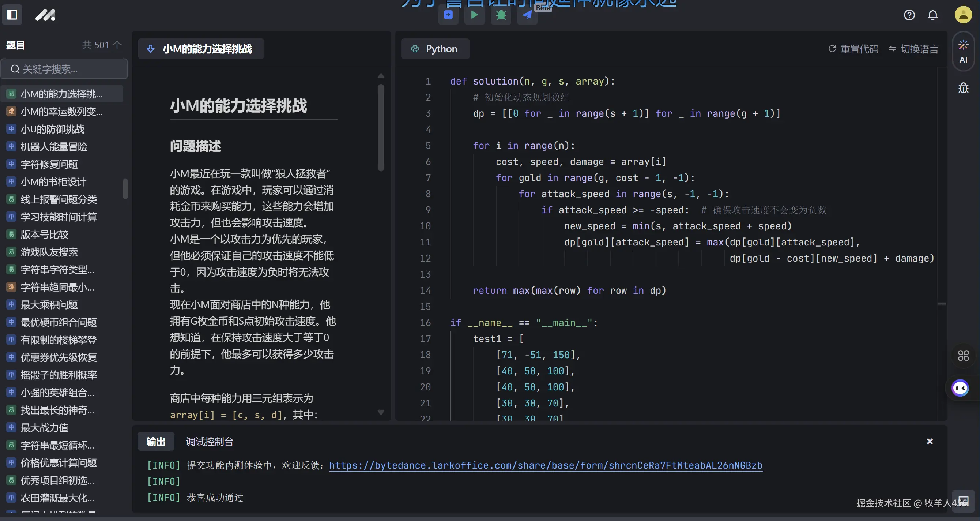Click the 重置代码 reset code button
The image size is (980, 521).
coord(853,49)
